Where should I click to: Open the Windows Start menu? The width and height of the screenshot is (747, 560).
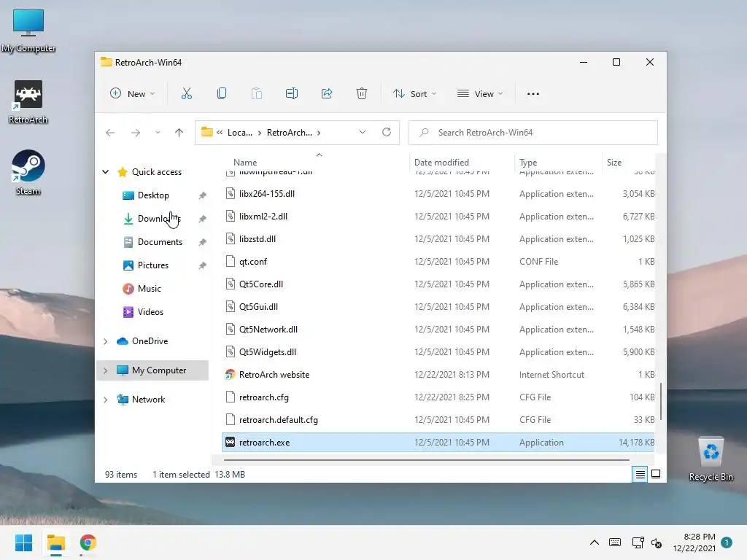pos(24,542)
